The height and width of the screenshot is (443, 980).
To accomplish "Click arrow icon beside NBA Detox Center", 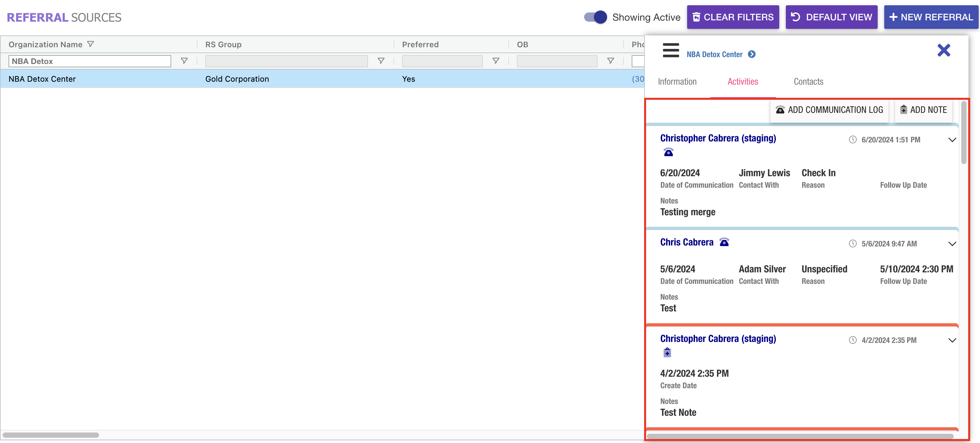I will (x=751, y=54).
